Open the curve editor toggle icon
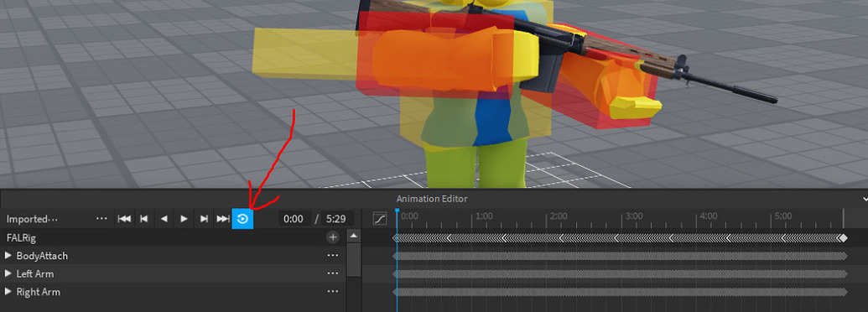 [x=380, y=219]
